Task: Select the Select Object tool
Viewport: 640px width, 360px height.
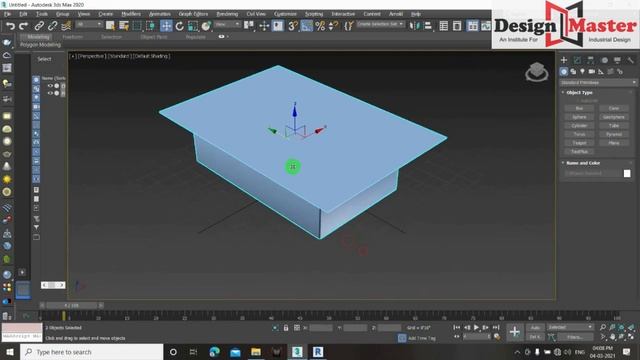Action: (x=110, y=26)
